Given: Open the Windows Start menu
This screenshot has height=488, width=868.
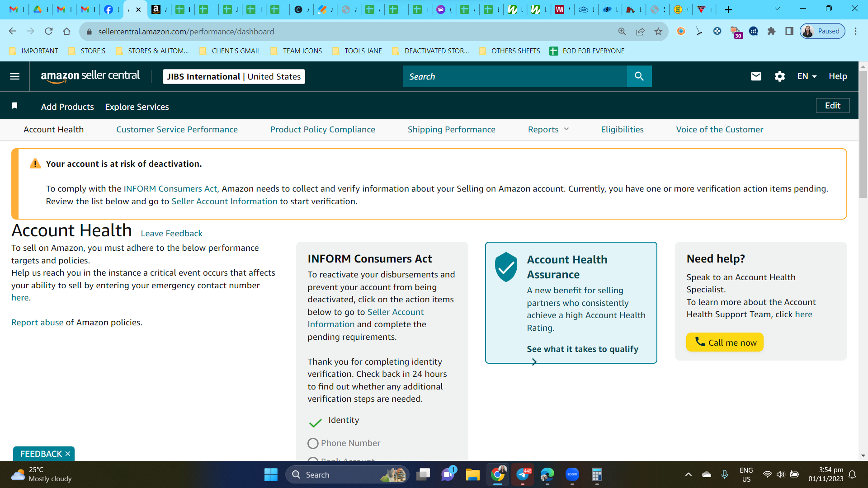Looking at the screenshot, I should click(x=271, y=474).
